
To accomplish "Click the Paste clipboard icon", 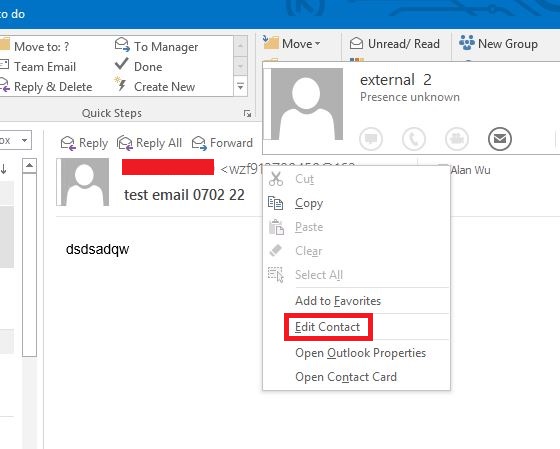I will 276,227.
